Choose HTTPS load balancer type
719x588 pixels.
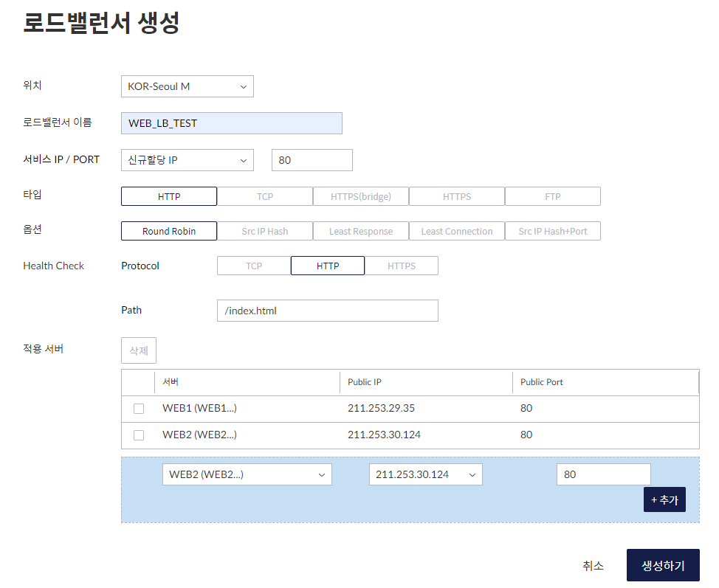[x=457, y=196]
